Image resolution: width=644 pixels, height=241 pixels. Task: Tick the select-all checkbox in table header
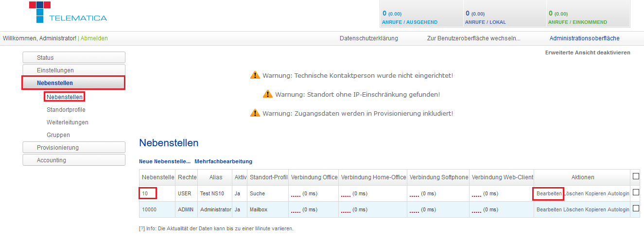(x=636, y=176)
